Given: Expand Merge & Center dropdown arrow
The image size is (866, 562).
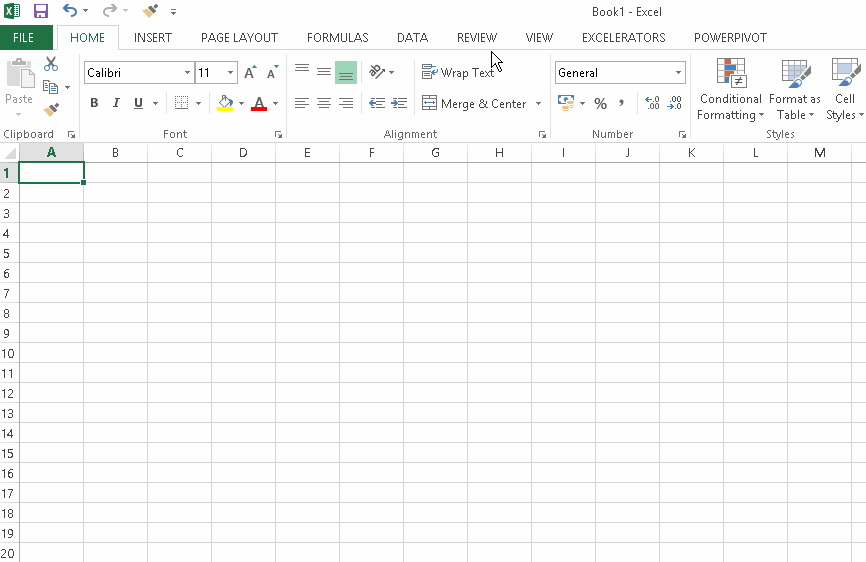Looking at the screenshot, I should [x=538, y=103].
